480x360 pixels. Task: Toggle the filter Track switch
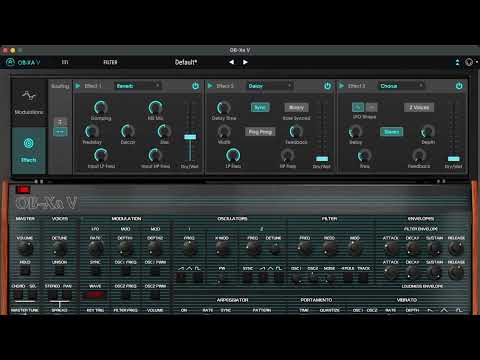[x=363, y=277]
